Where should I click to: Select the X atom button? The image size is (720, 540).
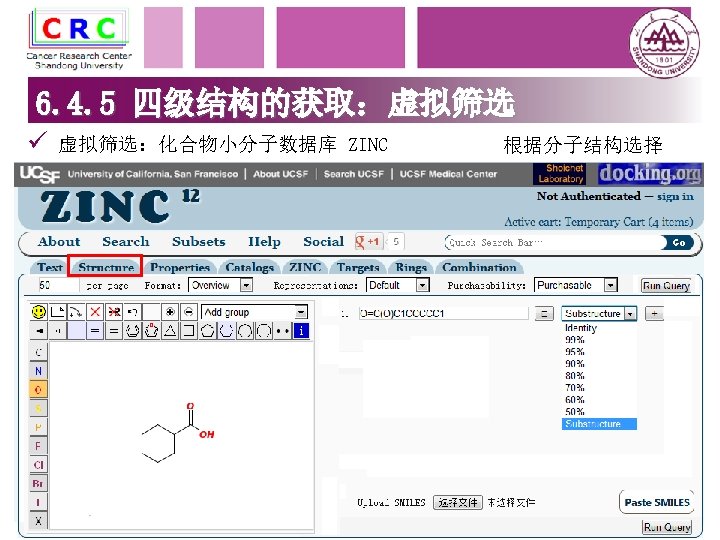38,521
